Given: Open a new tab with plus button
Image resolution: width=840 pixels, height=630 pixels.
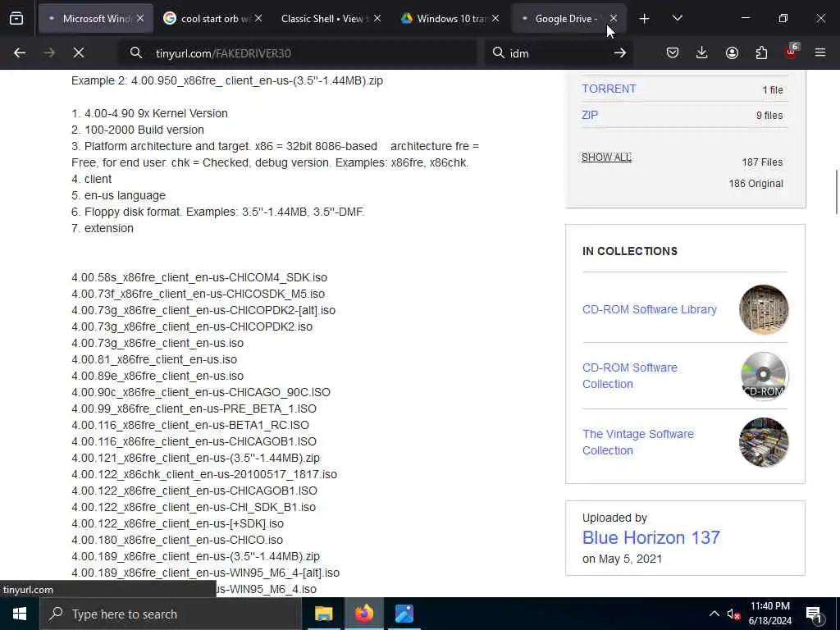Looking at the screenshot, I should point(645,19).
